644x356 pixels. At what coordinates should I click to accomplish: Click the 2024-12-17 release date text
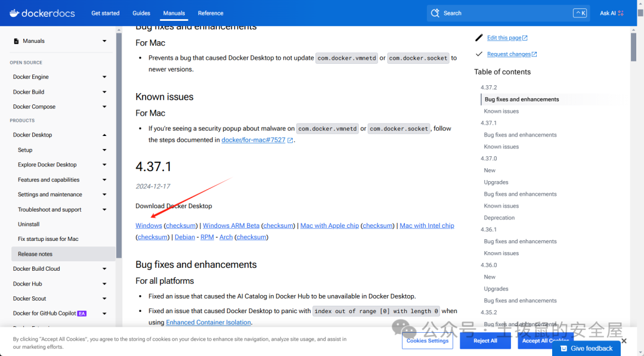[x=153, y=187]
